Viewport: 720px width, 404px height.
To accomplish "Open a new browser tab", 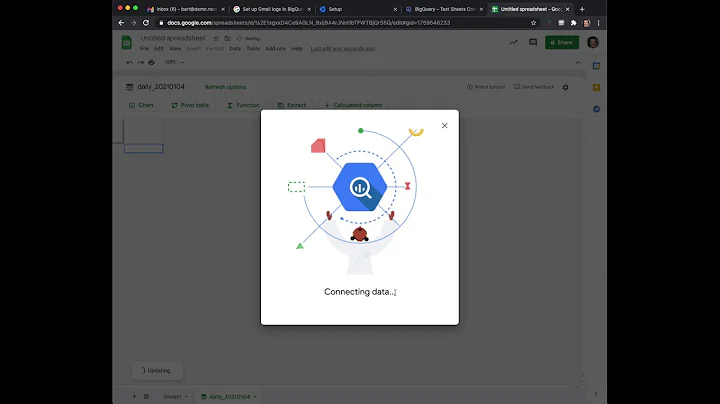I will pyautogui.click(x=582, y=9).
